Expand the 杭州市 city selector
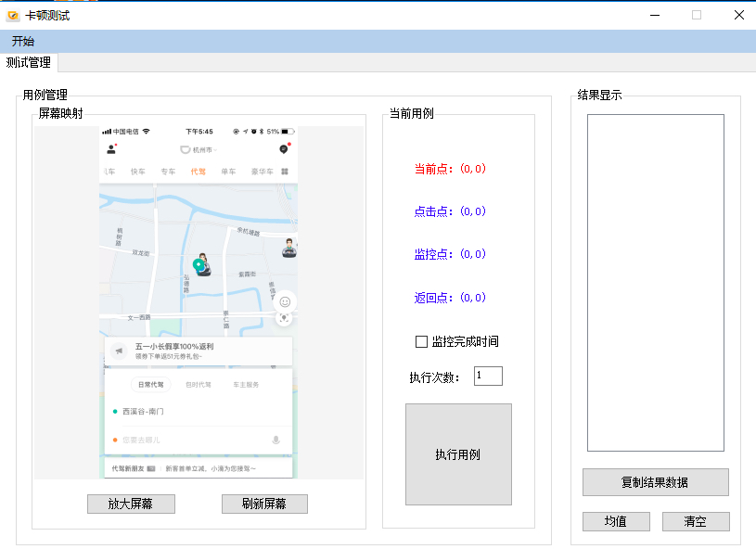 coord(199,149)
